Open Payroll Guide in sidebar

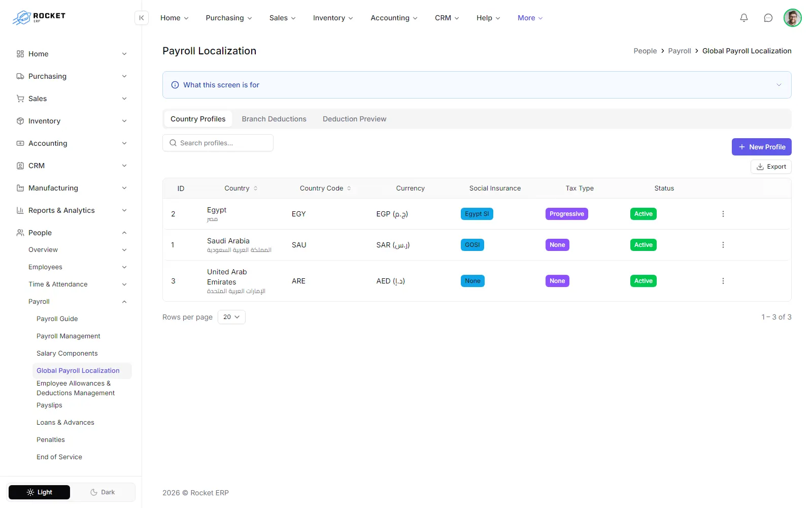pyautogui.click(x=57, y=319)
